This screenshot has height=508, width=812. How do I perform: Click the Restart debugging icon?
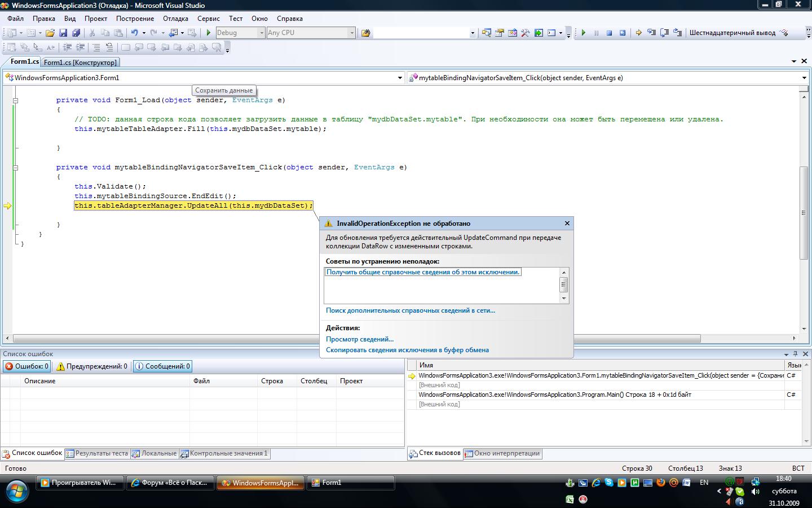623,33
